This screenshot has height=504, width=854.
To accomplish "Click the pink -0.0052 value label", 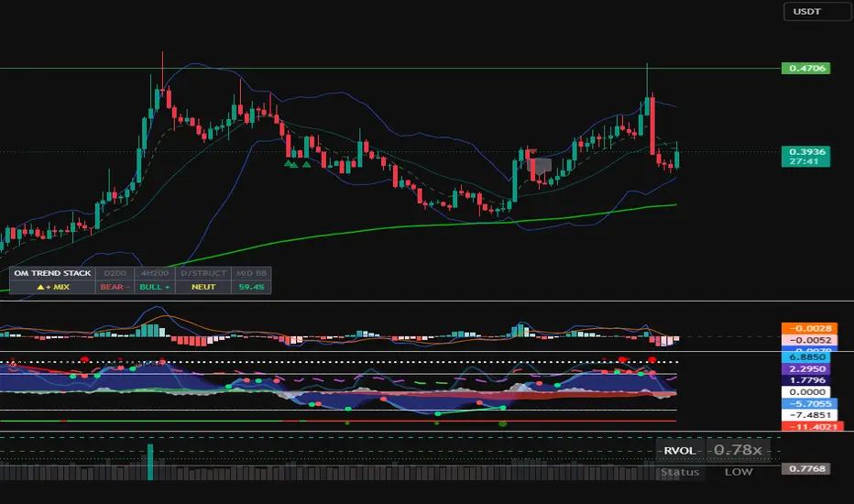I will click(x=809, y=340).
